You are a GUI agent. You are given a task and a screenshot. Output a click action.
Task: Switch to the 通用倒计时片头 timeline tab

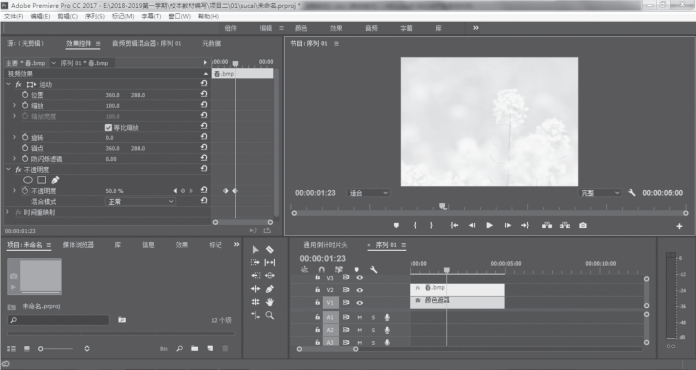point(325,245)
